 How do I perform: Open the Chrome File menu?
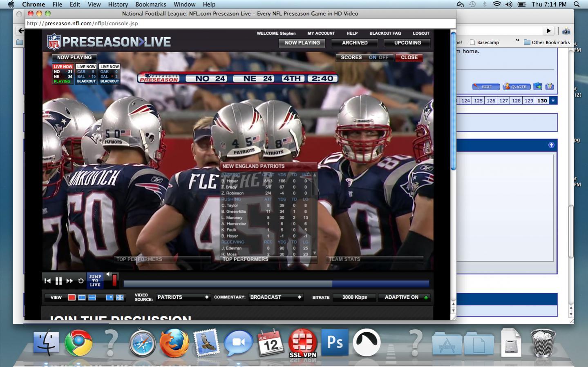point(57,4)
